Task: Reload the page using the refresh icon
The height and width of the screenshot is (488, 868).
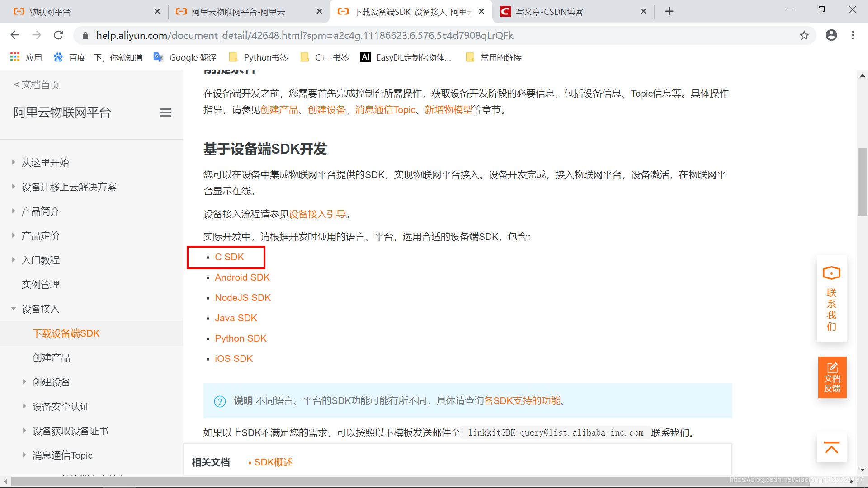Action: (x=58, y=35)
